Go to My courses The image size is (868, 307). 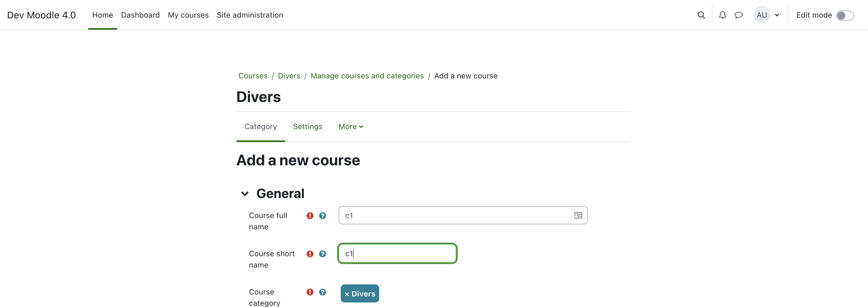tap(188, 15)
